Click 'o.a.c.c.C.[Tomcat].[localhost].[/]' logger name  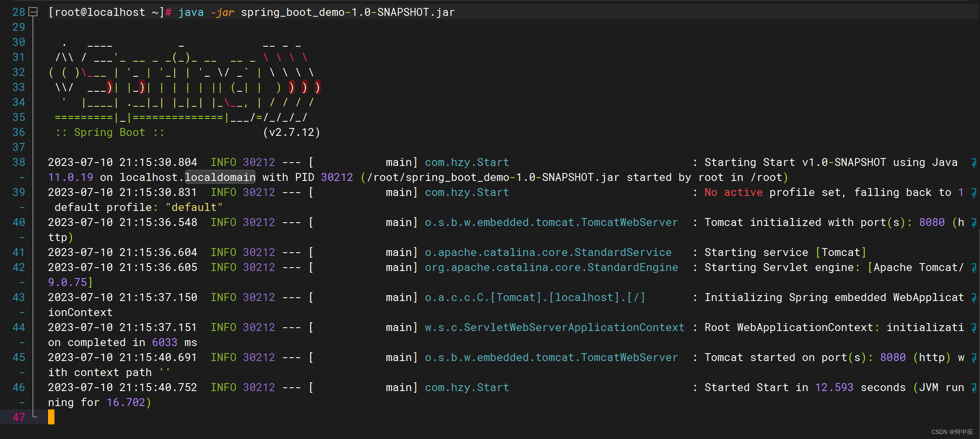[x=535, y=297]
